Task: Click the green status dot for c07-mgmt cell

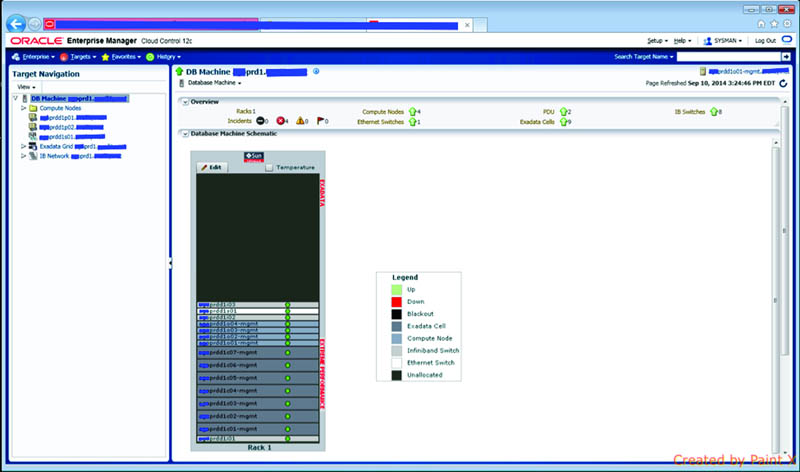Action: pos(288,353)
